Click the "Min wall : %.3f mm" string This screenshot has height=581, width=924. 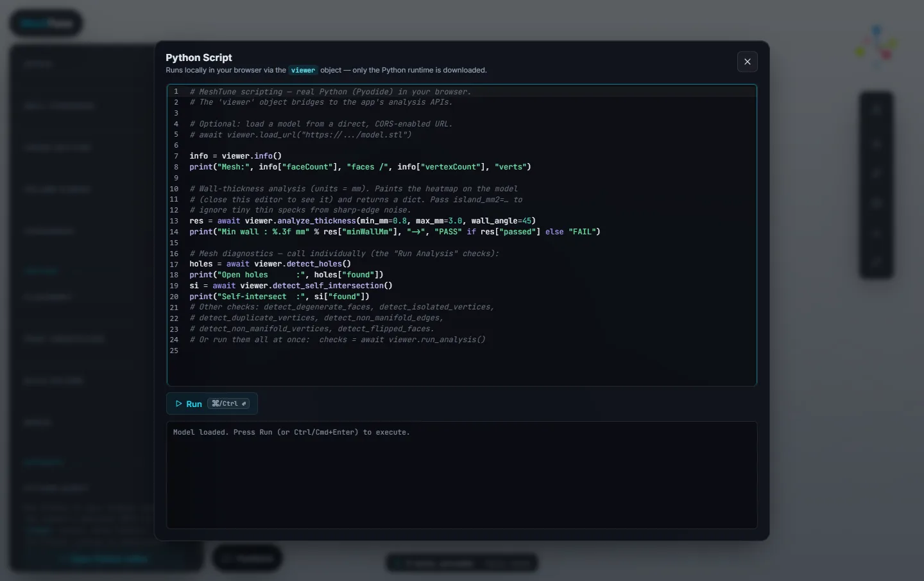[263, 232]
